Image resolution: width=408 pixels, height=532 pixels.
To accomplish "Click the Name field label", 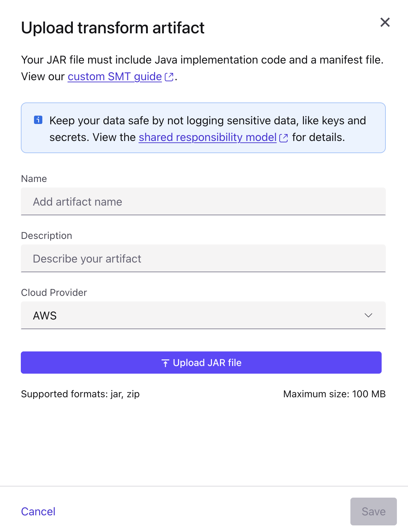I will 34,178.
